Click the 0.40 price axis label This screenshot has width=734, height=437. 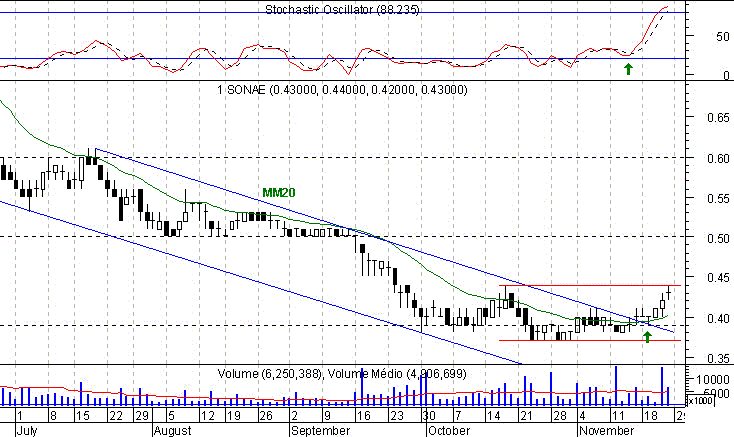click(718, 318)
